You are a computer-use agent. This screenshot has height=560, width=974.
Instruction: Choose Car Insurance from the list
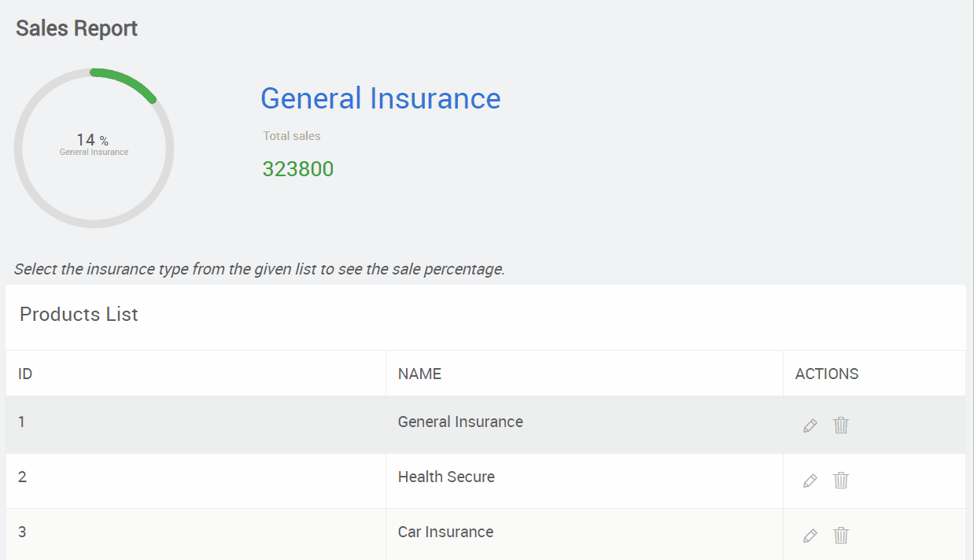pos(445,532)
